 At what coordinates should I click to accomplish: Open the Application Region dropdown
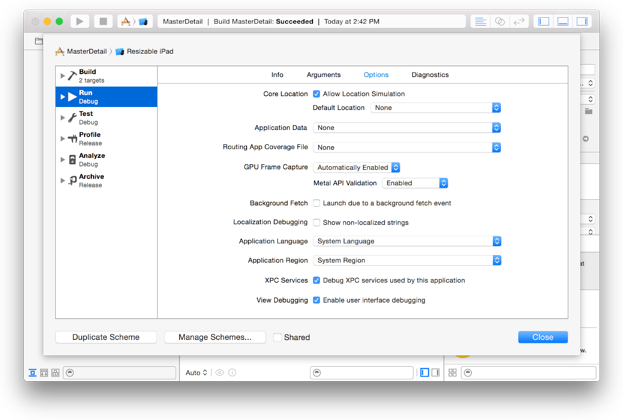click(x=407, y=260)
